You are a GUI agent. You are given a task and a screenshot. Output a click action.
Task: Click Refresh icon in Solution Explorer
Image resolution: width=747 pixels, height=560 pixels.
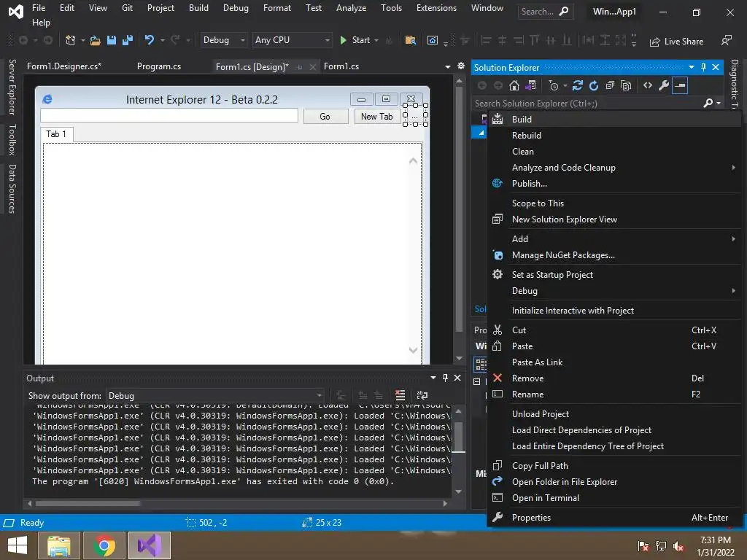pyautogui.click(x=594, y=86)
